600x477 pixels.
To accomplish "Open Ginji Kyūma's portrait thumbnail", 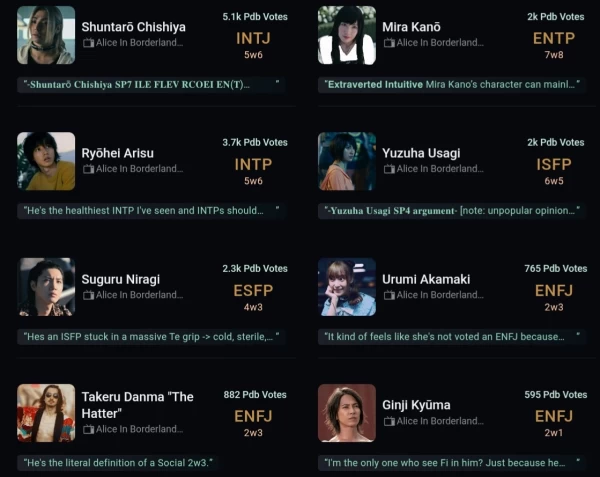I will click(x=347, y=413).
